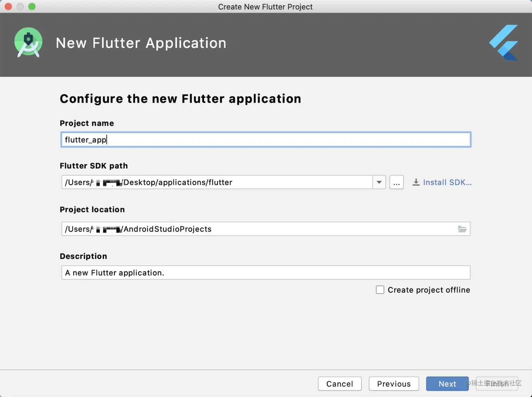Click the green zoom window button
Image resolution: width=532 pixels, height=397 pixels.
coord(32,6)
